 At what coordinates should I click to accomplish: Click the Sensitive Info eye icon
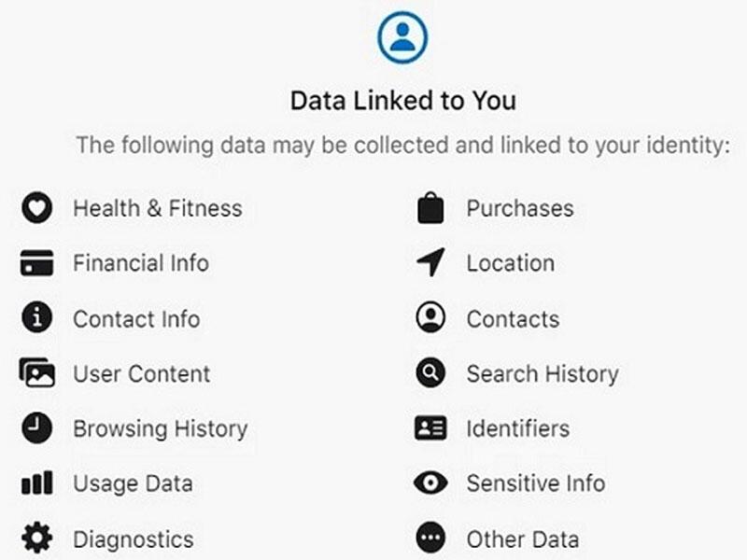(430, 483)
